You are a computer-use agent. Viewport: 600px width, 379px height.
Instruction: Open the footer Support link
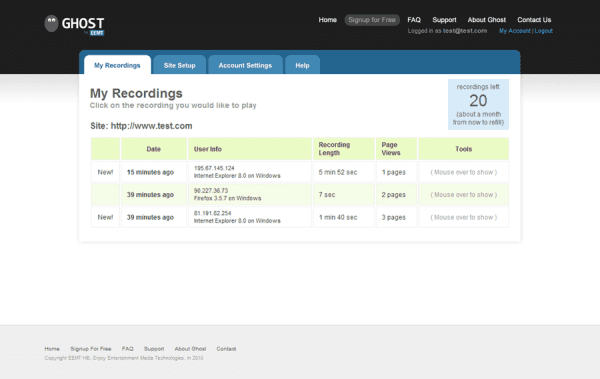click(x=154, y=349)
